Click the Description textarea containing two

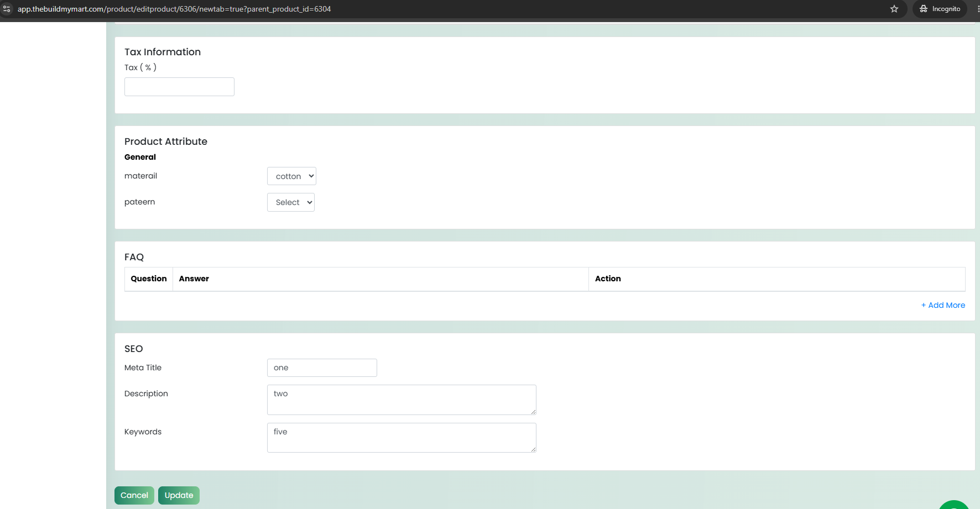(402, 400)
